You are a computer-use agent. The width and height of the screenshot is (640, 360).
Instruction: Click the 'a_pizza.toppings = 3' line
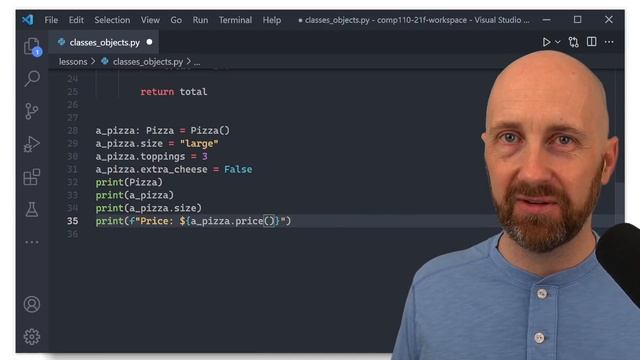pos(151,156)
